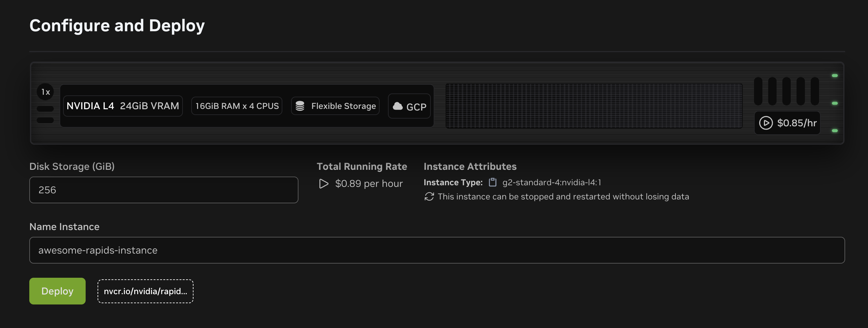868x328 pixels.
Task: Select the g2-standard-4:nvidia-l4:1 instance type text
Action: (x=552, y=182)
